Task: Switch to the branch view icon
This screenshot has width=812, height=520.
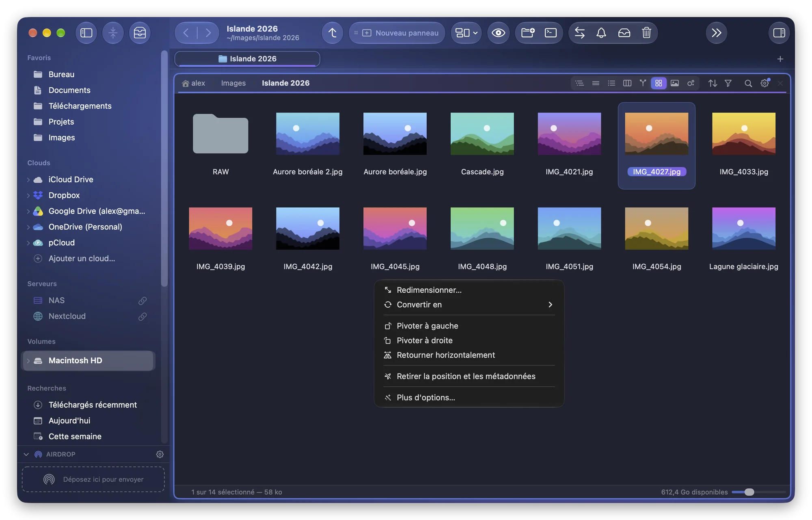Action: [643, 83]
